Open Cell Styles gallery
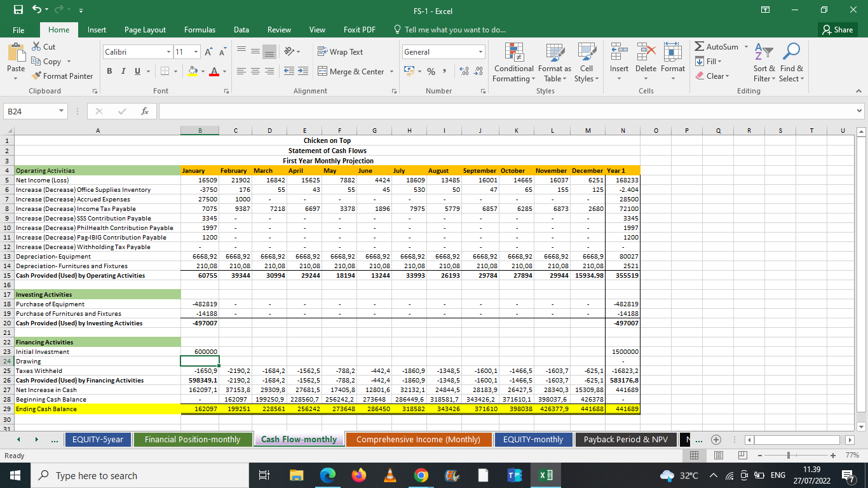This screenshot has height=488, width=868. point(586,64)
